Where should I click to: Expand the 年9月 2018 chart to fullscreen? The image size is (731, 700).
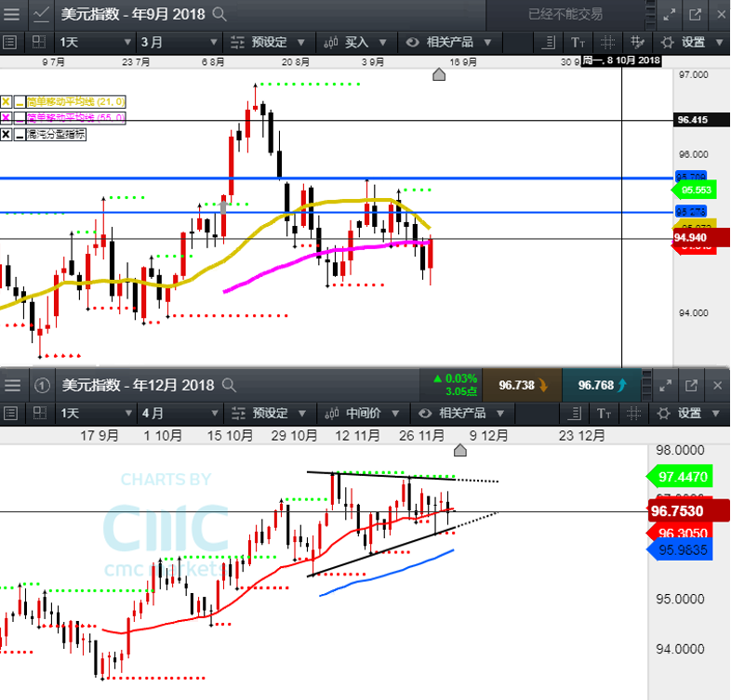point(670,15)
